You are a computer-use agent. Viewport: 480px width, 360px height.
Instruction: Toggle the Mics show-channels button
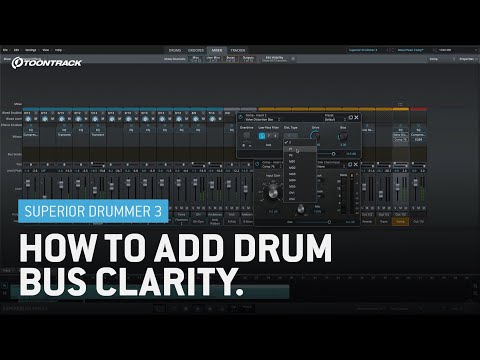pyautogui.click(x=196, y=59)
